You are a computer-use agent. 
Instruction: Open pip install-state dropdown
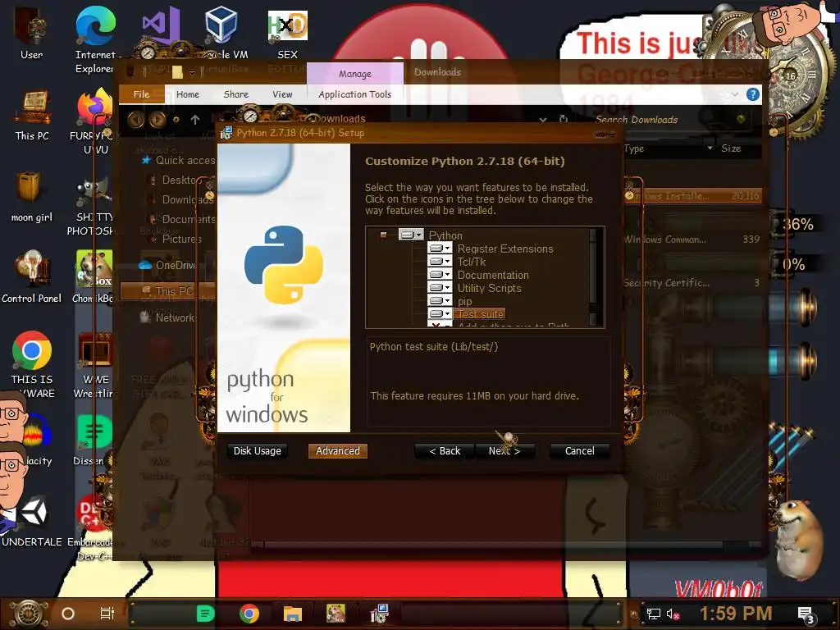(x=440, y=300)
